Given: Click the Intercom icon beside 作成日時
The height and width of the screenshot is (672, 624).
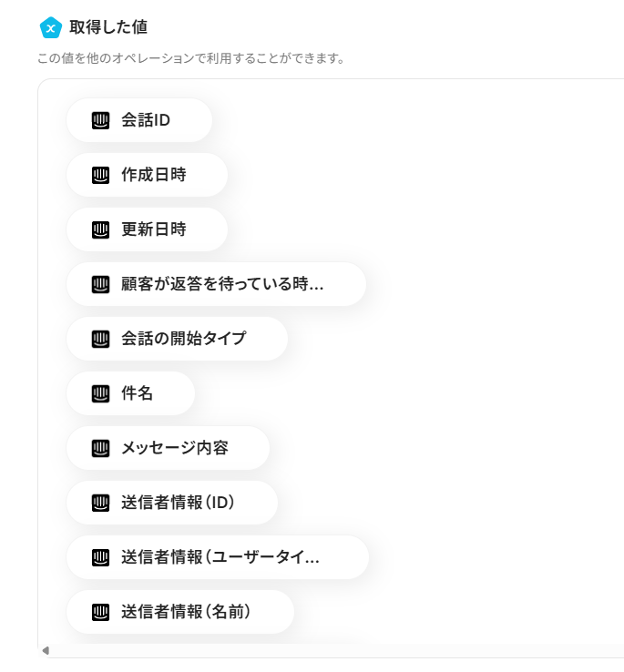Looking at the screenshot, I should click(x=100, y=175).
